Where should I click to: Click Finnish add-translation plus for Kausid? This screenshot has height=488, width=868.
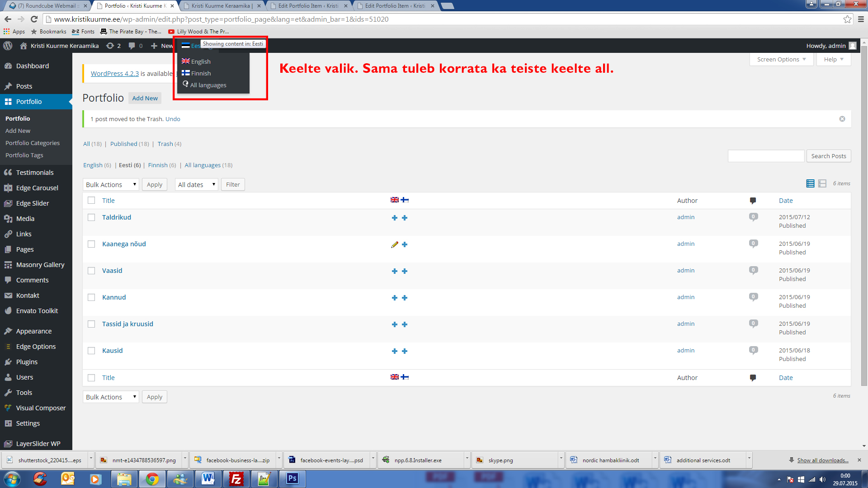pyautogui.click(x=405, y=351)
